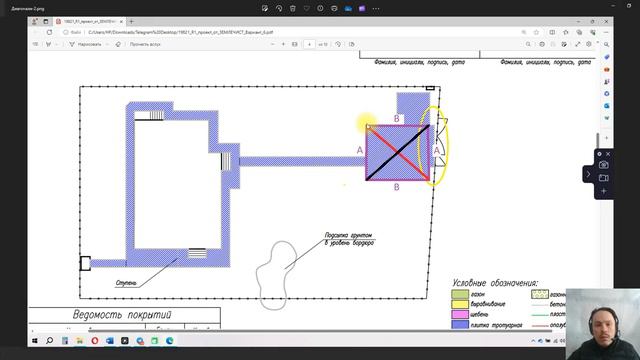The image size is (640, 360).
Task: Click the favorites star in address bar
Action: click(x=536, y=32)
